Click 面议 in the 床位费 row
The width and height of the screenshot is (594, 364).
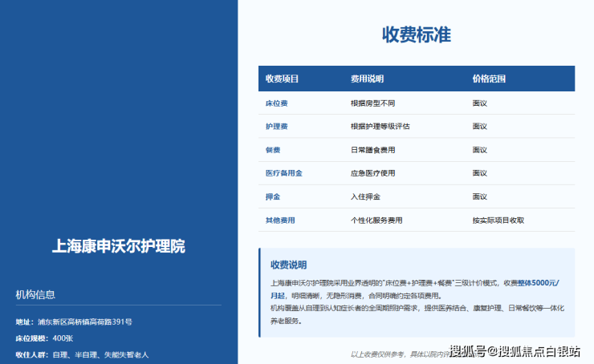[479, 103]
